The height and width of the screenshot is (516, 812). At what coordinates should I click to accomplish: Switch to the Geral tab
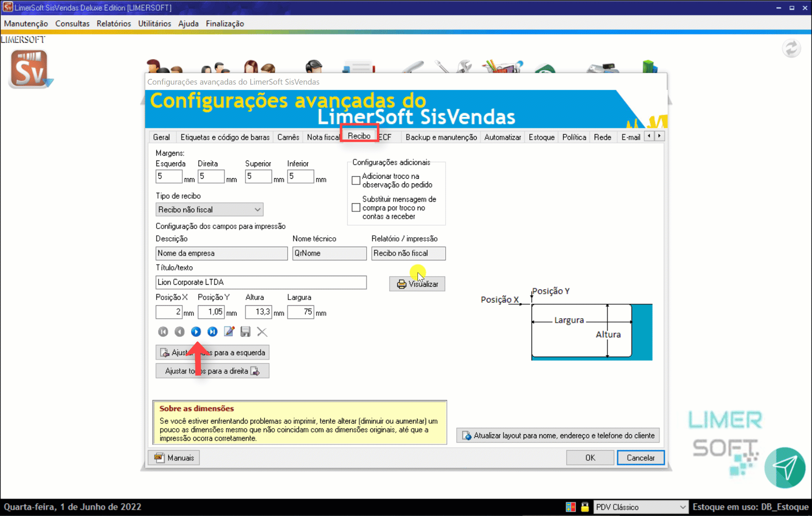click(x=161, y=137)
